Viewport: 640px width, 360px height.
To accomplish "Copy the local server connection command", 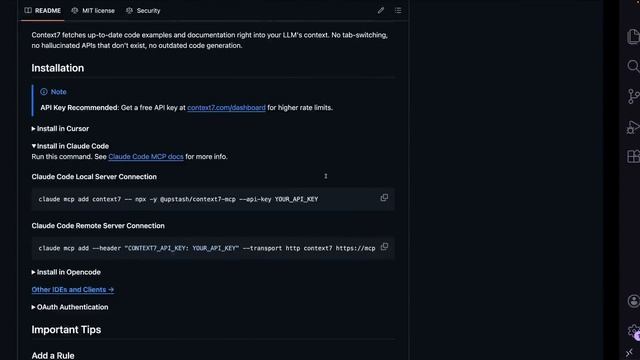I will click(x=384, y=198).
